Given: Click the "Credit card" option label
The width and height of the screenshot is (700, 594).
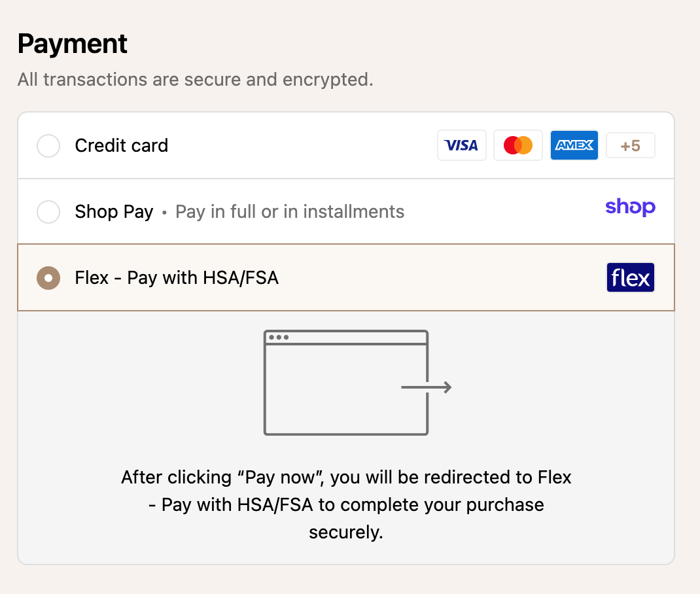Looking at the screenshot, I should (x=121, y=145).
